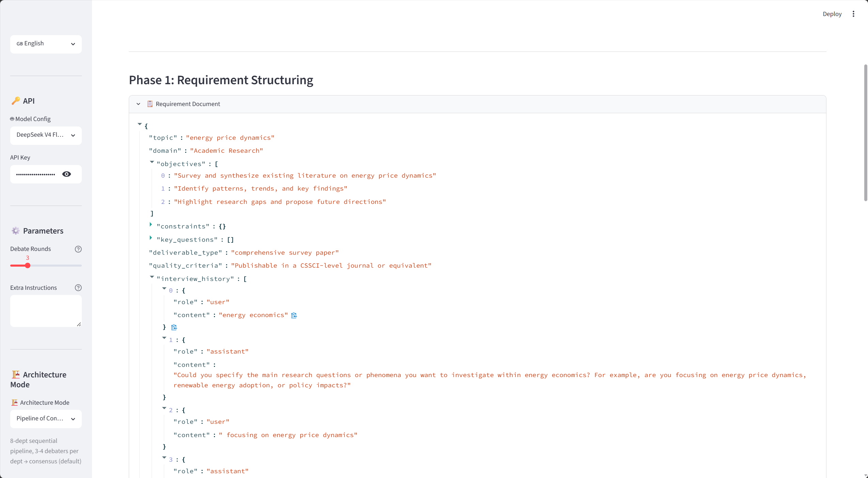Click inside the API Key password field
Image resolution: width=868 pixels, height=478 pixels.
(x=36, y=174)
